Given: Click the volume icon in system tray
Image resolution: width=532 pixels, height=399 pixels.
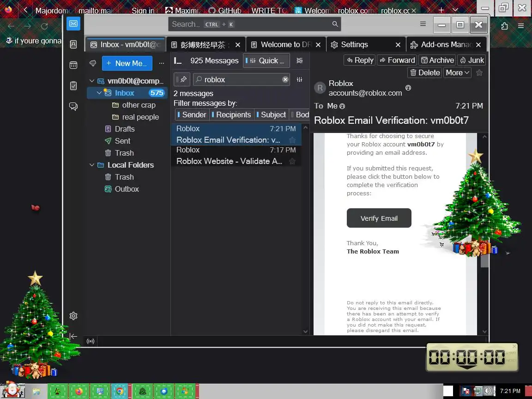Looking at the screenshot, I should (x=488, y=391).
